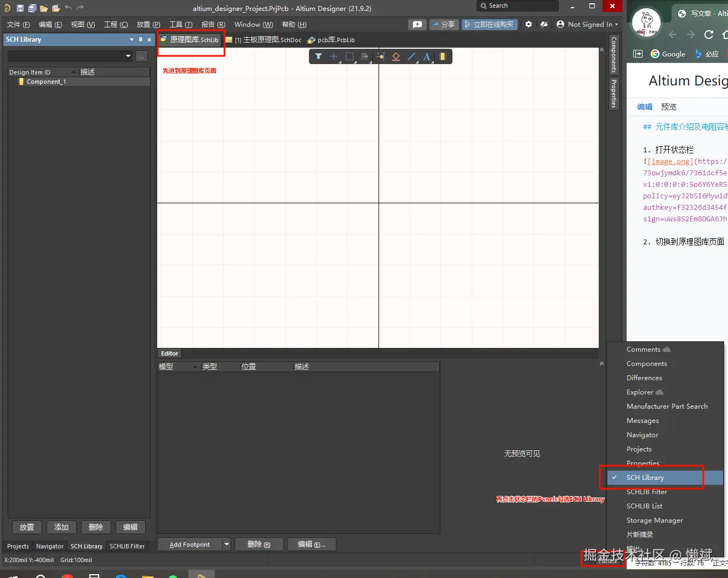
Task: Click the 放置 button in SCH Library panel
Action: pyautogui.click(x=27, y=527)
